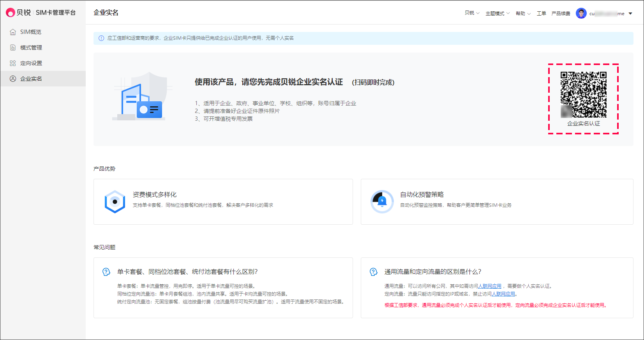Open 产品续费 in the header
Viewport: 644px width, 340px height.
(x=561, y=14)
